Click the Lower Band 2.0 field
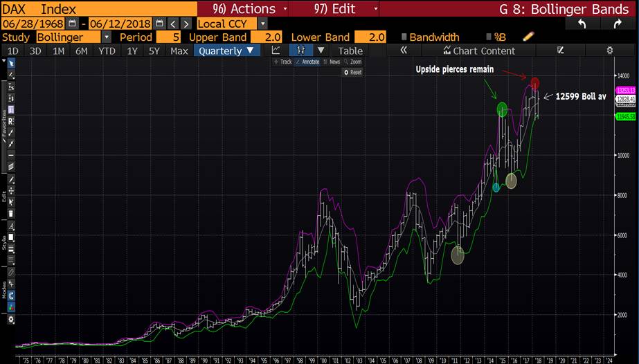 [370, 37]
